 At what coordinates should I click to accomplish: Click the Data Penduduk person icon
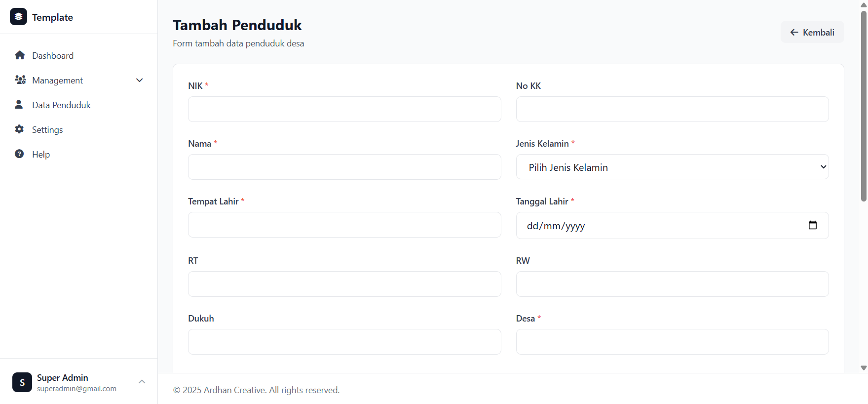coord(19,104)
